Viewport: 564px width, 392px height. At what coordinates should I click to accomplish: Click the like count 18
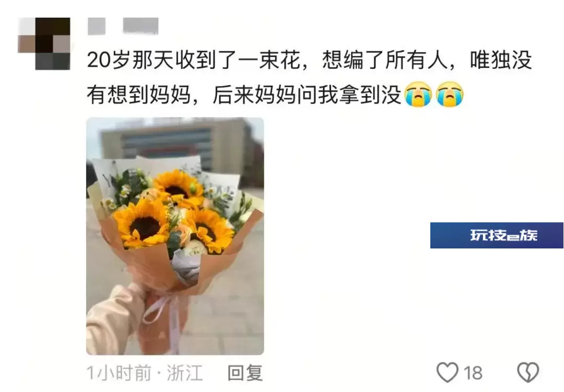click(473, 373)
